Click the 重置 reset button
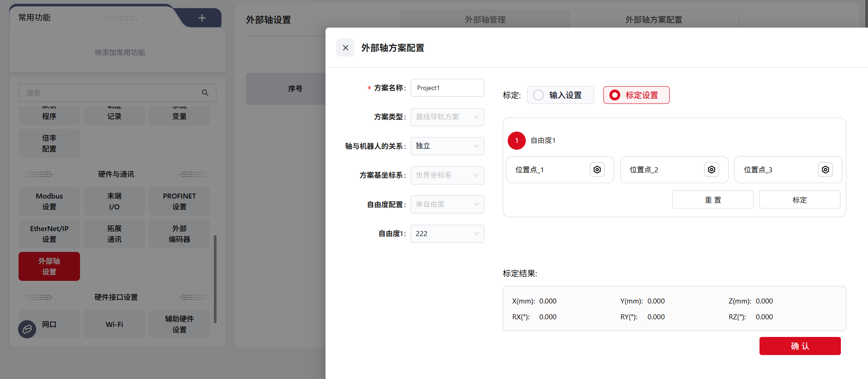Viewport: 868px width, 379px height. coord(712,200)
